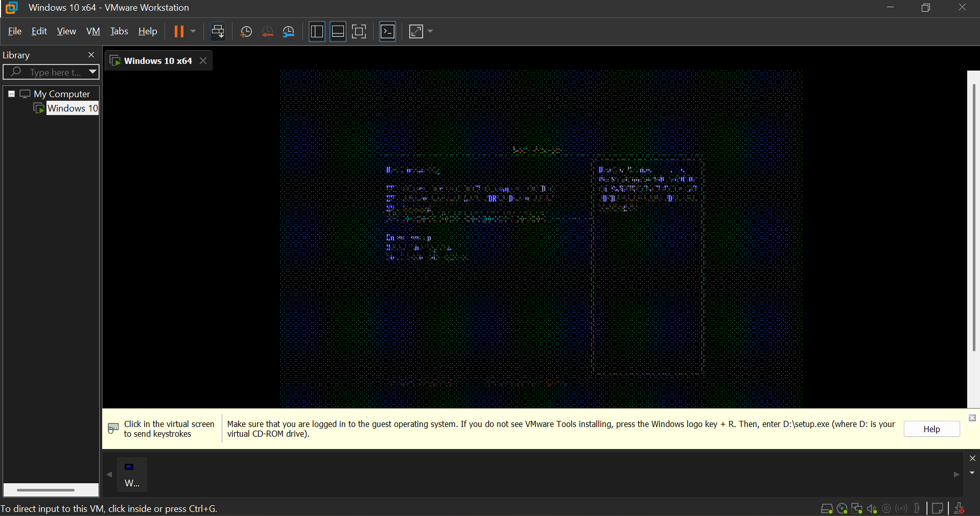The image size is (980, 516).
Task: Open the Edit menu
Action: pos(39,32)
